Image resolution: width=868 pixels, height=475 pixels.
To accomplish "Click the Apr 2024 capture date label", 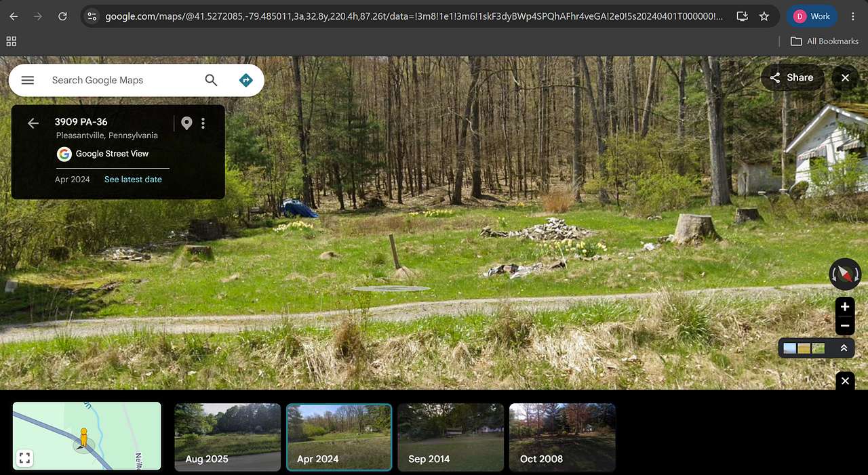I will 73,180.
